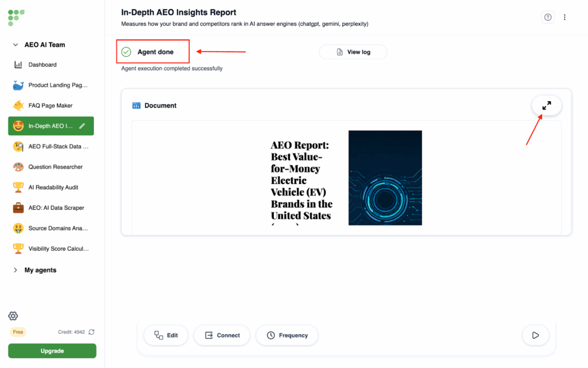588x368 pixels.
Task: Click the run agent play button
Action: [535, 335]
